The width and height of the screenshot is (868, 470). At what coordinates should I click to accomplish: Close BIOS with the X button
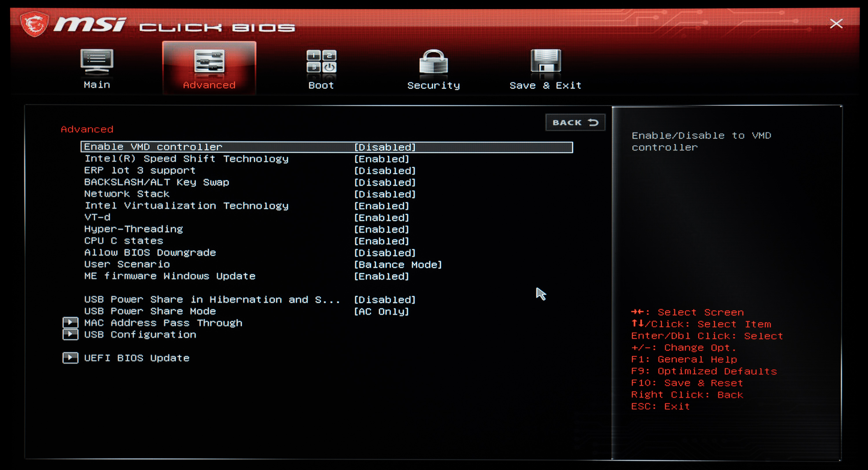(x=836, y=24)
